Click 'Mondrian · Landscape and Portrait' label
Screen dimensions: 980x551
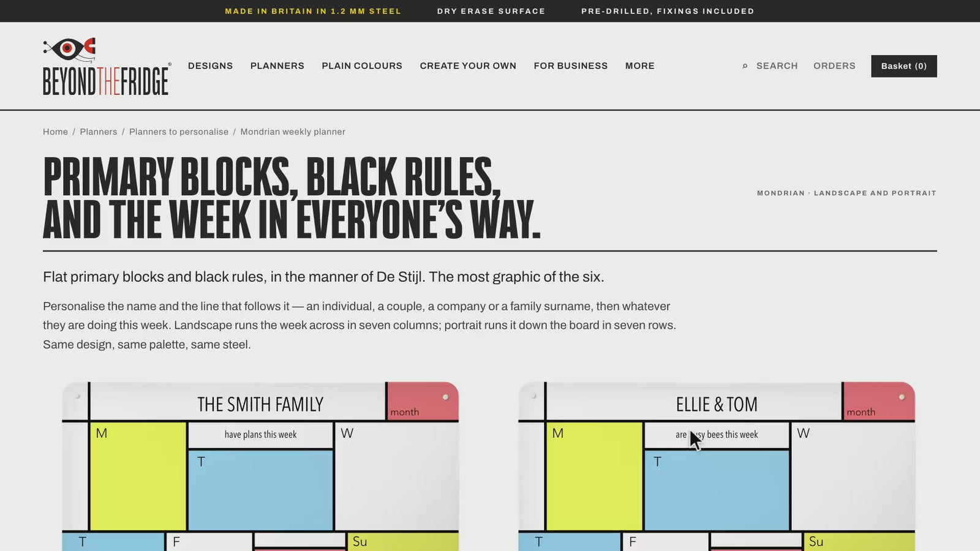pos(846,193)
